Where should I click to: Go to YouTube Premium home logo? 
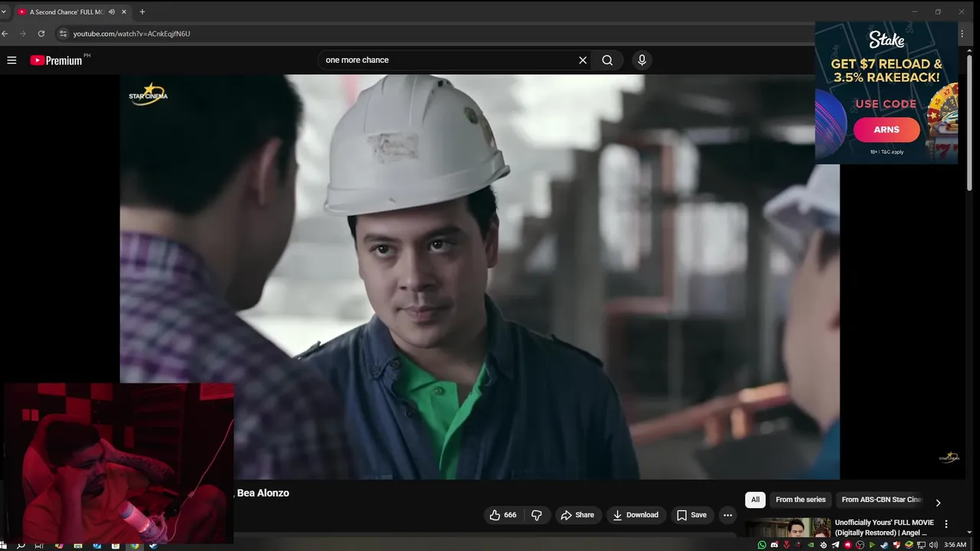click(56, 60)
